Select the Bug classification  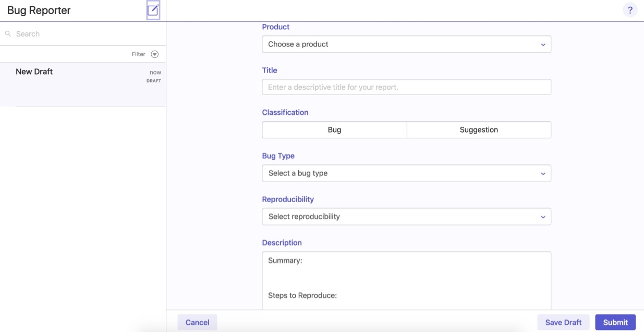point(334,130)
